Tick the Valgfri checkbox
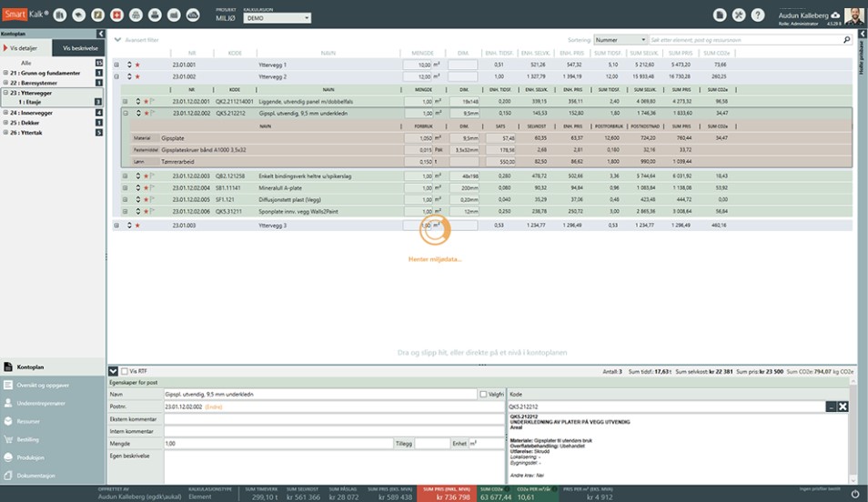The height and width of the screenshot is (502, 868). click(x=483, y=394)
